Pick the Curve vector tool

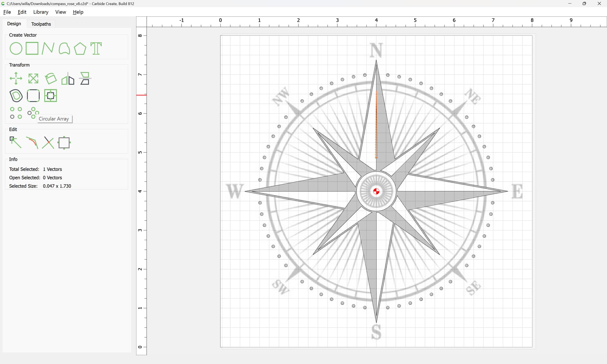pyautogui.click(x=64, y=49)
